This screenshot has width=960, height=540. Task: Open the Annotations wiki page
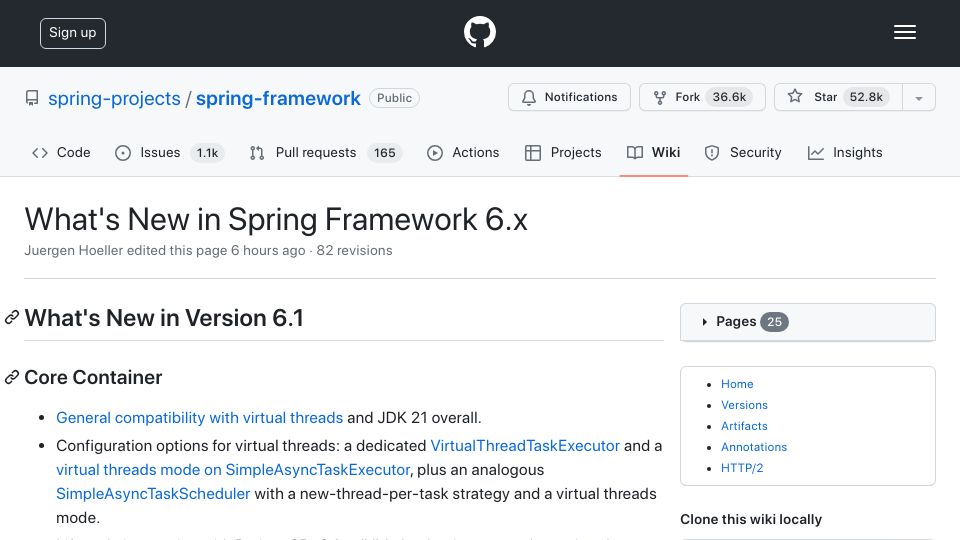coord(754,447)
